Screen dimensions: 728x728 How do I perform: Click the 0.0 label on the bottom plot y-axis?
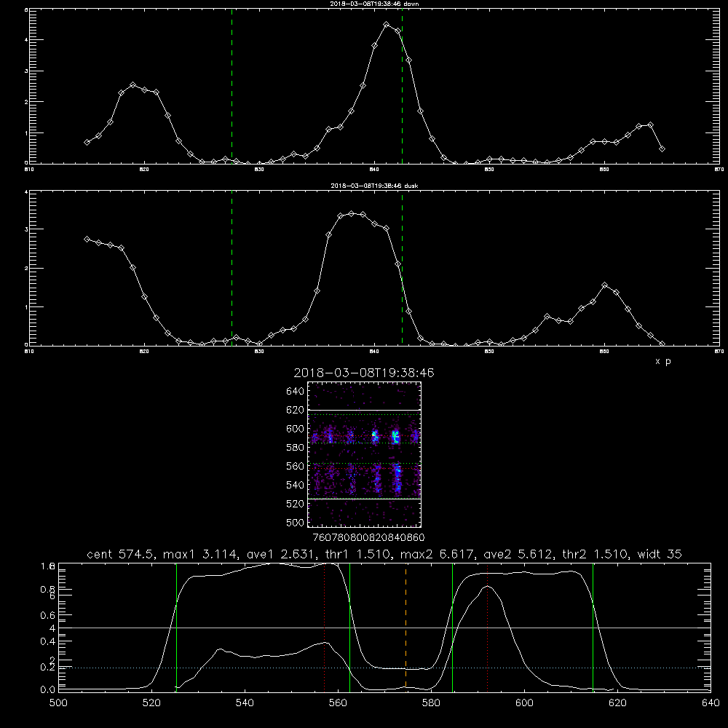(x=48, y=690)
